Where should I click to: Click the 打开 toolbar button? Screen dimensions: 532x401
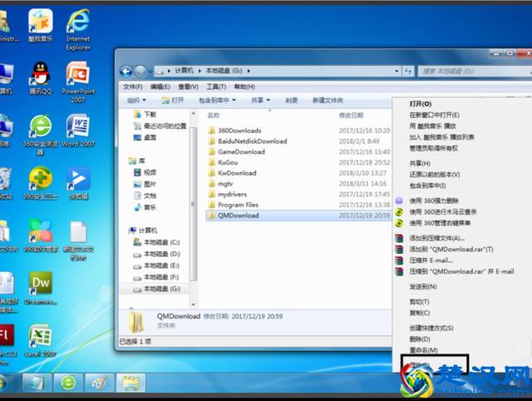point(173,100)
